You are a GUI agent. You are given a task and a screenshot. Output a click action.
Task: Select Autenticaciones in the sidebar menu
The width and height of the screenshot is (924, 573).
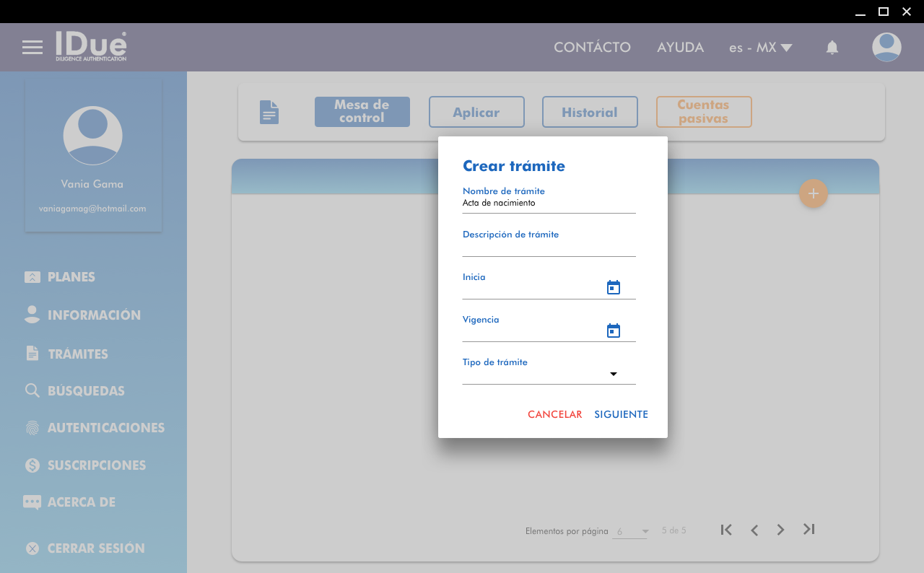[105, 428]
